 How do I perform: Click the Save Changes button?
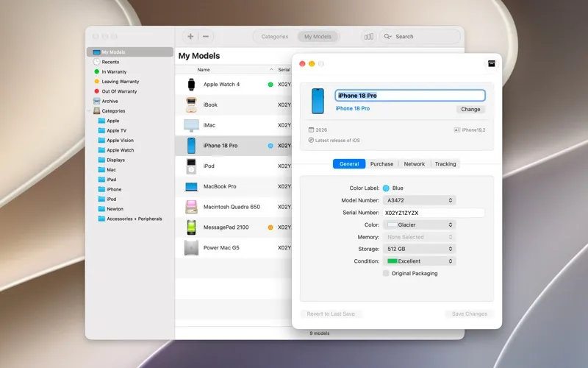(x=470, y=314)
